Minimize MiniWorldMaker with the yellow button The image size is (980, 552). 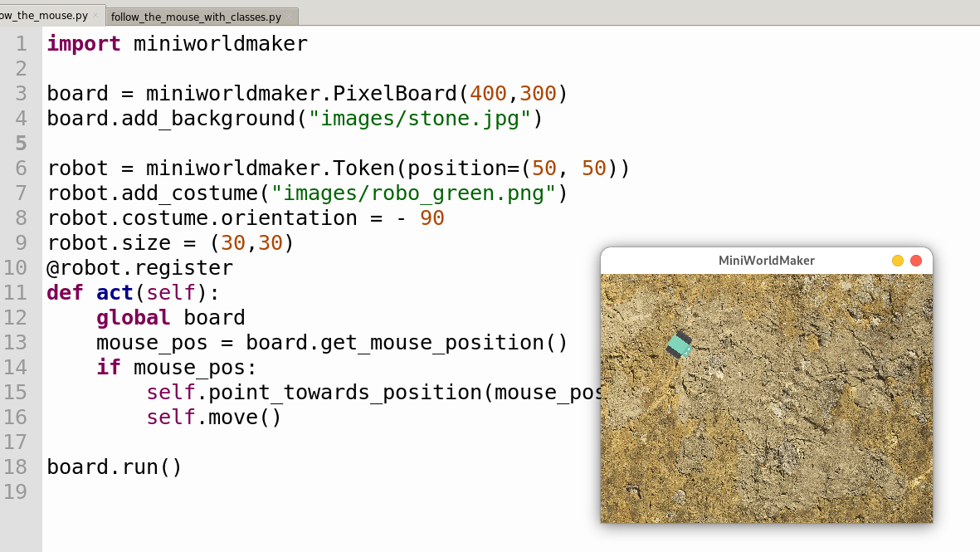pos(898,261)
